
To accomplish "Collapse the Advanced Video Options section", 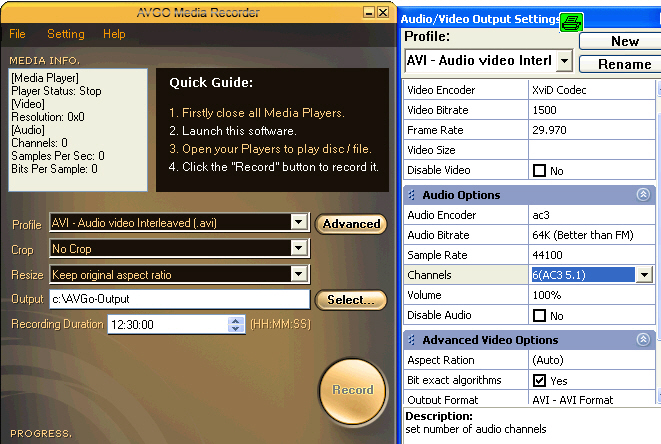I will point(643,339).
